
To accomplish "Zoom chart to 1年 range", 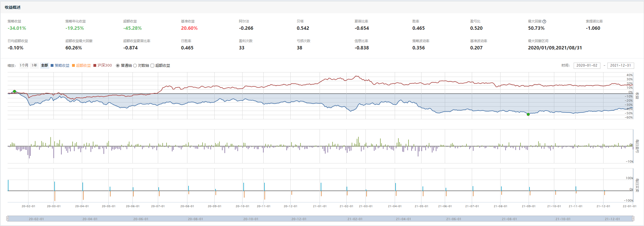I will (x=34, y=65).
